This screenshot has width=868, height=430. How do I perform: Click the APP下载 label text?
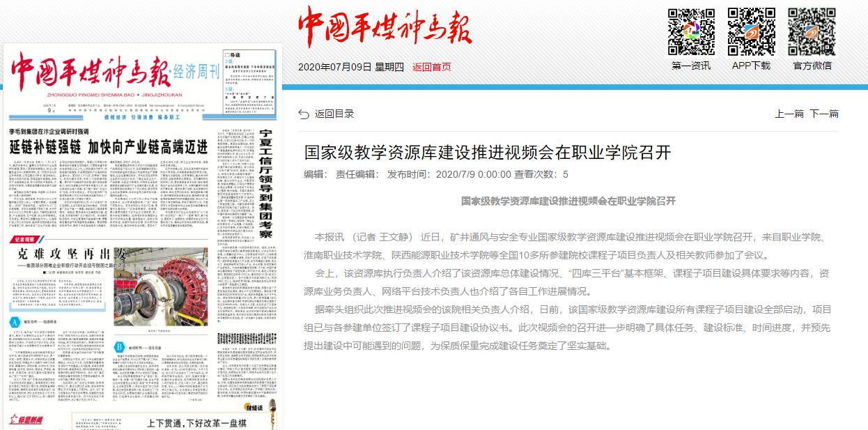pyautogui.click(x=751, y=66)
